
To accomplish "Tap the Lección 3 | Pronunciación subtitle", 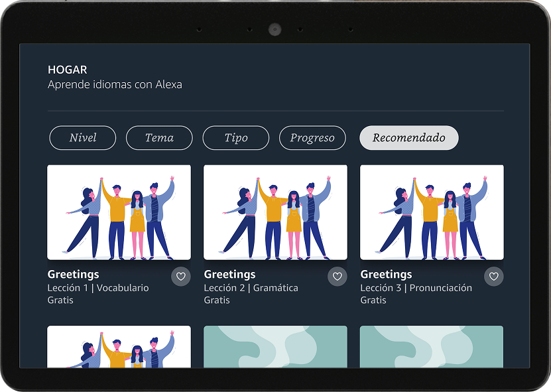I will [416, 288].
